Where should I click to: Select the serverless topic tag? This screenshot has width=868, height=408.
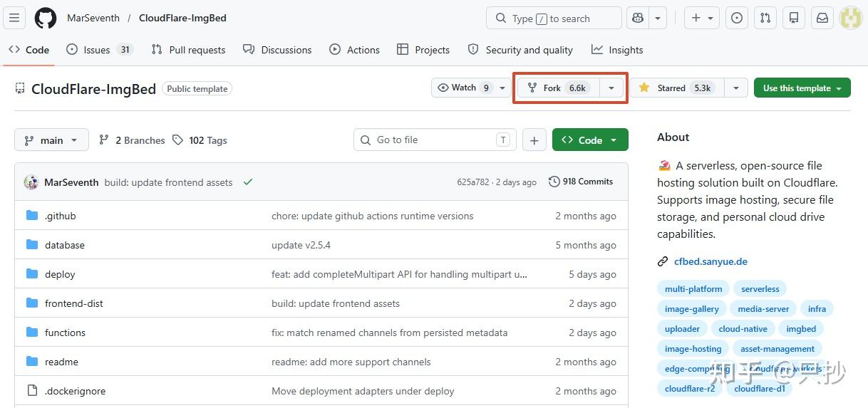pos(760,289)
